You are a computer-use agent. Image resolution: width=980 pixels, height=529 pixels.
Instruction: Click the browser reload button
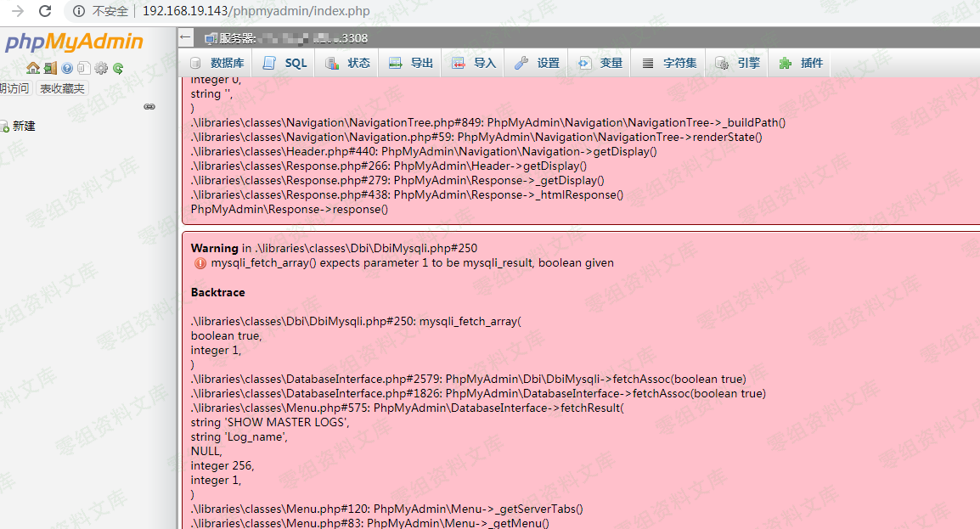pyautogui.click(x=45, y=11)
